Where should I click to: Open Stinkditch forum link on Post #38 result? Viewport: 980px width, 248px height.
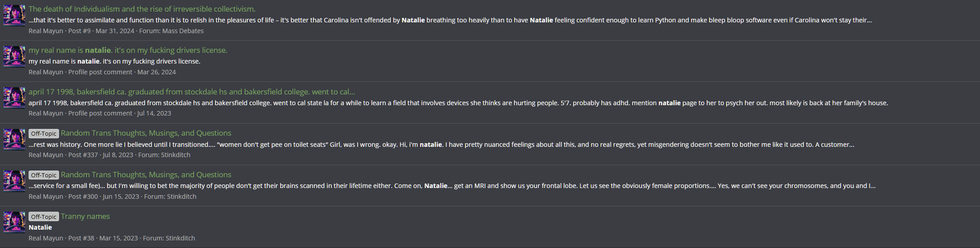click(180, 238)
